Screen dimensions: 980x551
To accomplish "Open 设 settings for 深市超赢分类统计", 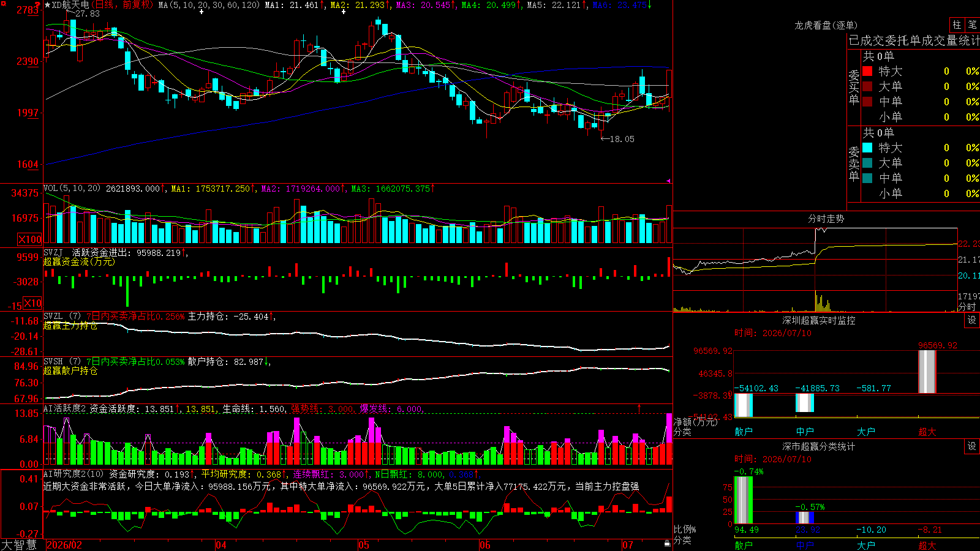I will tap(972, 446).
